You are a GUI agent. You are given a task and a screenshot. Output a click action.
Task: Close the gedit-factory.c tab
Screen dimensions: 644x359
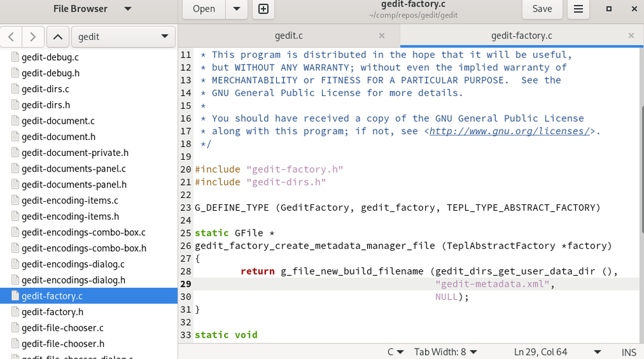pyautogui.click(x=631, y=36)
